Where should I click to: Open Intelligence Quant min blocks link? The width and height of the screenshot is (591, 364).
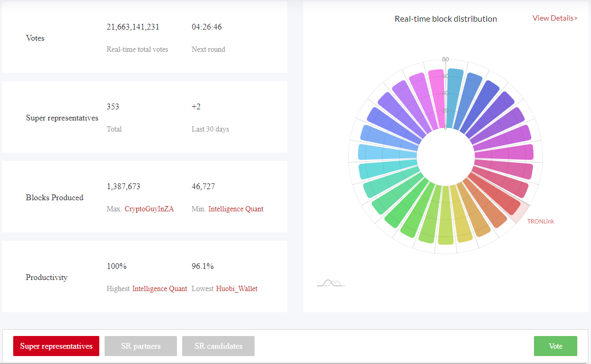[236, 209]
